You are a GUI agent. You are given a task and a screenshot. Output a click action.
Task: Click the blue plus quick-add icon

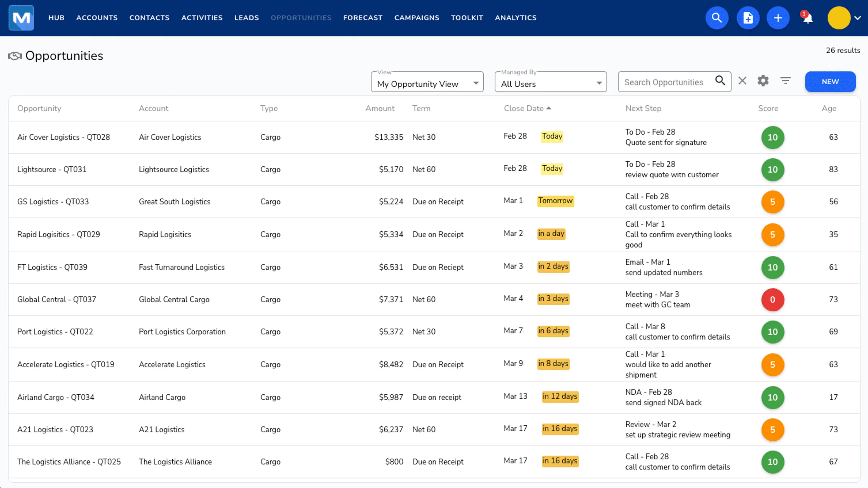[778, 18]
